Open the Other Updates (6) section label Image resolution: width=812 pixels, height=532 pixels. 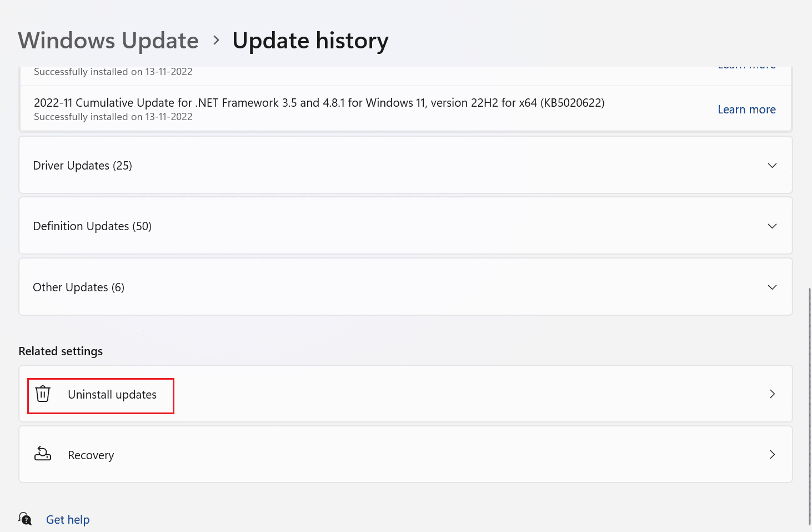[x=78, y=287]
